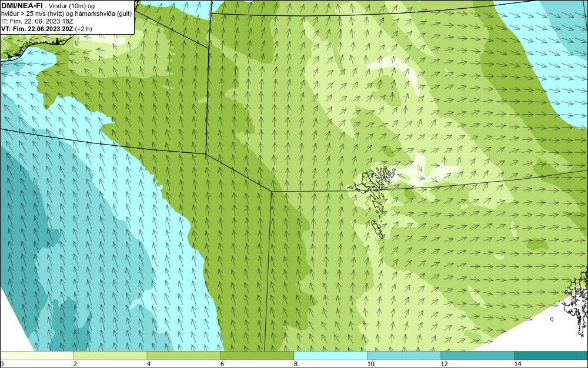Click the 'IT: Fim. 22. 06. 2023 18Z' line
The image size is (588, 368).
[x=37, y=21]
